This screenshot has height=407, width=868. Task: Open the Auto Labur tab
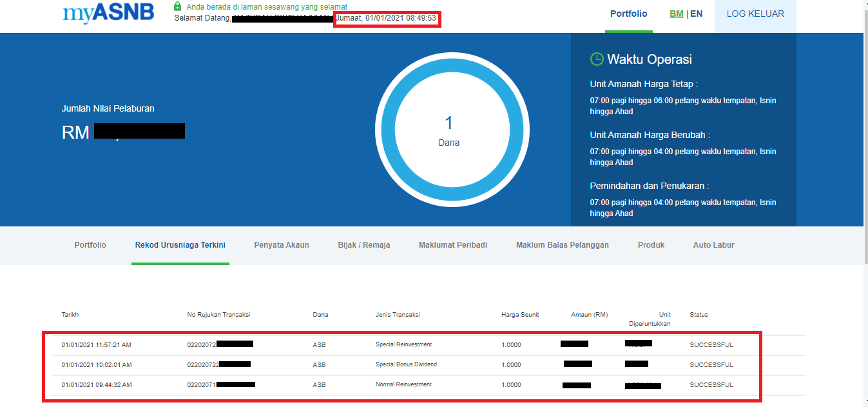pyautogui.click(x=713, y=245)
